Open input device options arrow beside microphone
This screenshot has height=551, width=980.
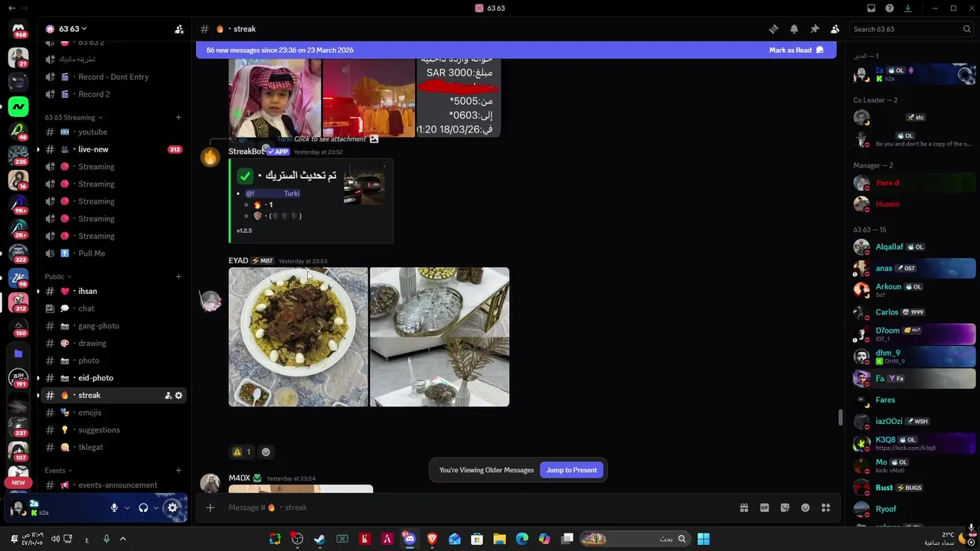click(x=127, y=507)
